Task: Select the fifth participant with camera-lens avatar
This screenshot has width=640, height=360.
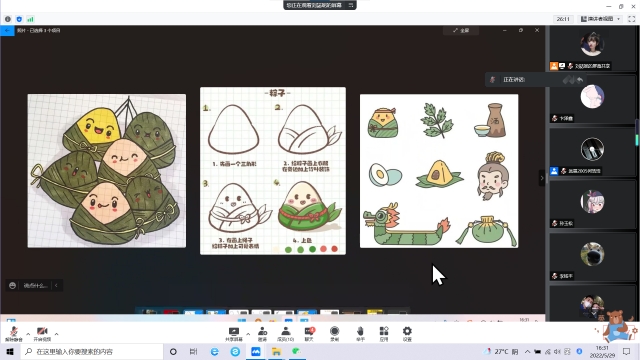Action: [592, 257]
